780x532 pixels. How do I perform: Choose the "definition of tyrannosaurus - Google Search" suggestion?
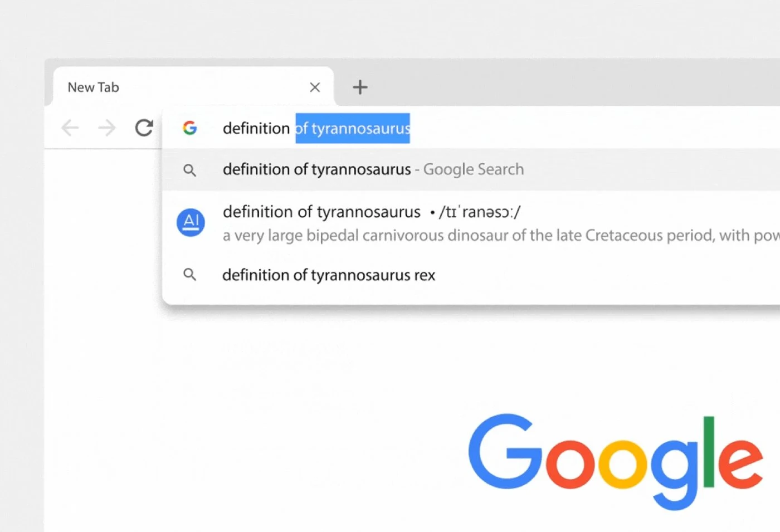(316, 169)
